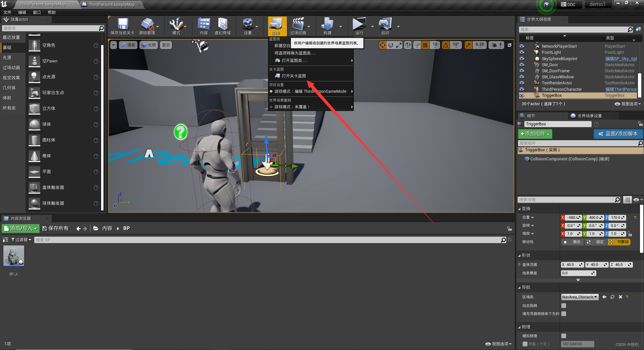The image size is (644, 350).
Task: Hide TextRenderActor visibility
Action: pos(522,83)
